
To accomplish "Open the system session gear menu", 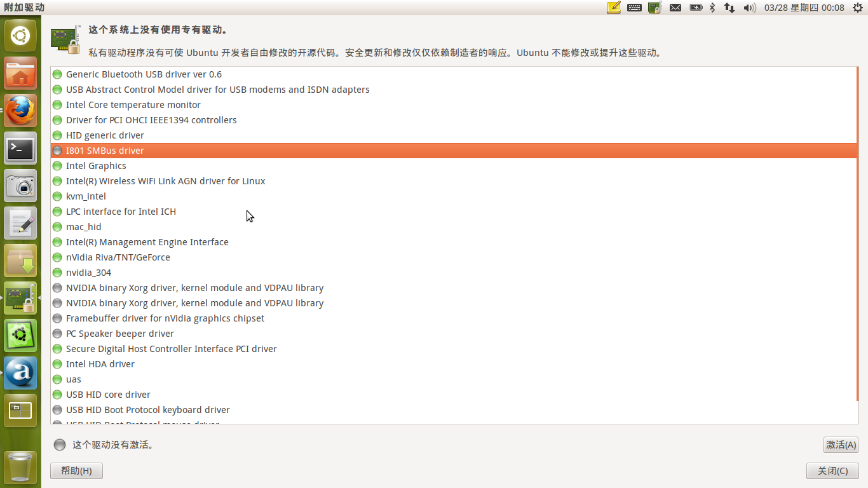I will coord(857,8).
